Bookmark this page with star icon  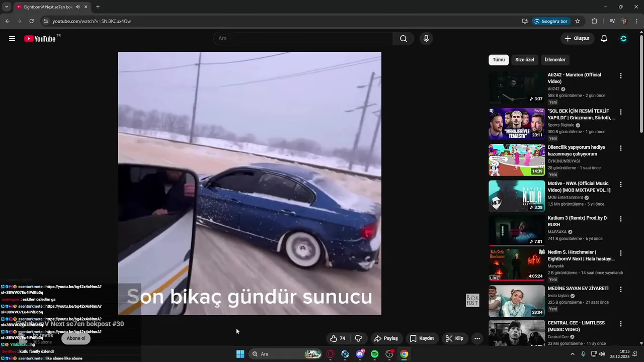tap(578, 21)
